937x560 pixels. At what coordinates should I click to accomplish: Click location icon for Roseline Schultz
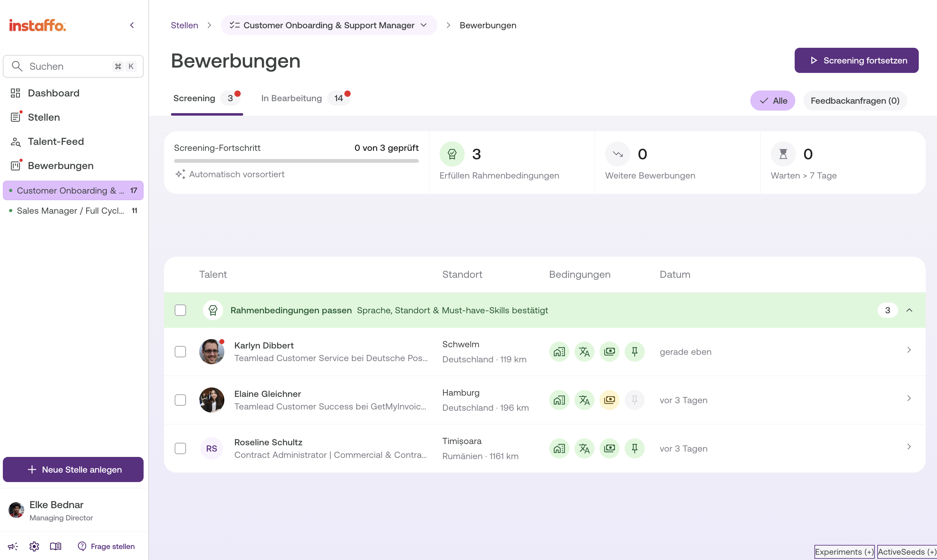(x=559, y=448)
